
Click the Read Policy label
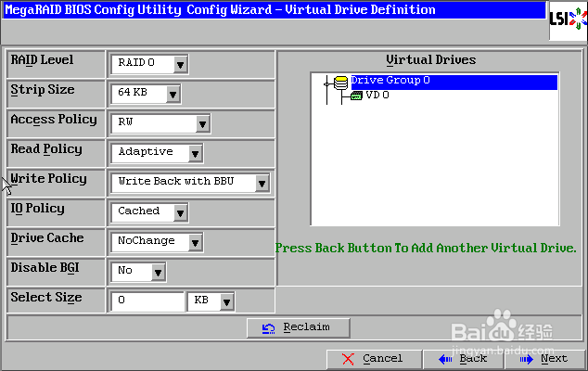point(46,149)
